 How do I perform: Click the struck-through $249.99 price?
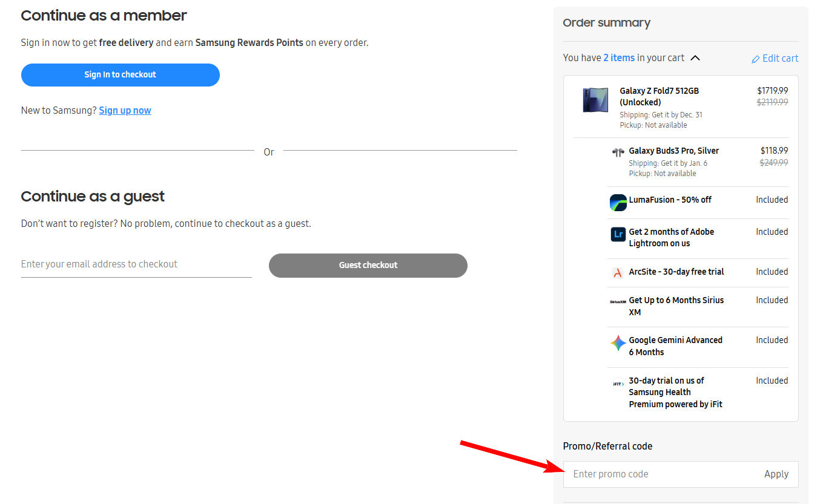(775, 162)
